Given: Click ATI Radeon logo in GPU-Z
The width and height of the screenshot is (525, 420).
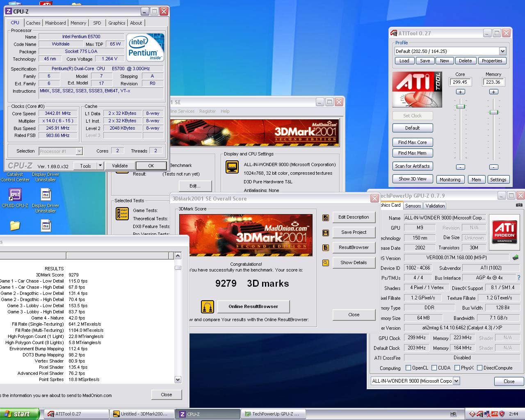Looking at the screenshot, I should (504, 231).
